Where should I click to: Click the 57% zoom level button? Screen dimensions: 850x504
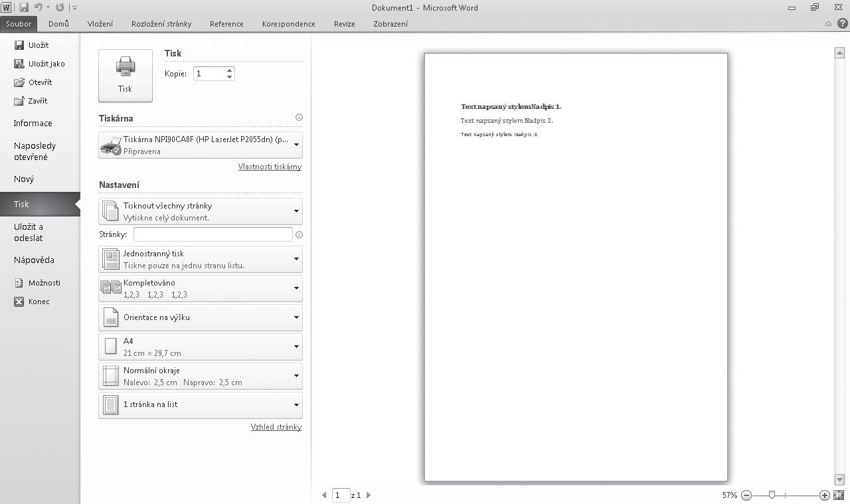[730, 495]
